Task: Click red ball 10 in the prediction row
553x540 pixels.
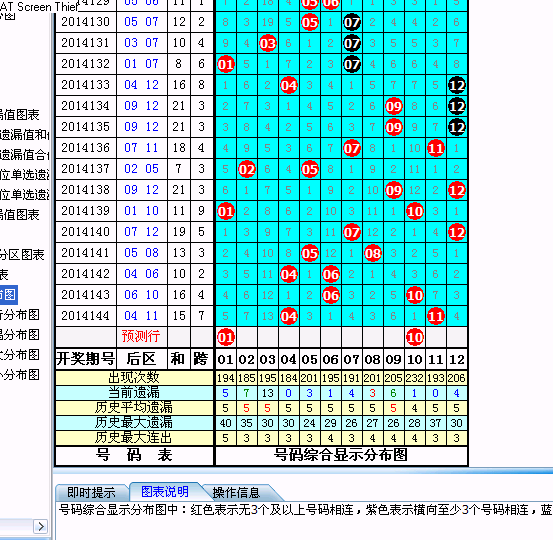Action: coord(415,338)
